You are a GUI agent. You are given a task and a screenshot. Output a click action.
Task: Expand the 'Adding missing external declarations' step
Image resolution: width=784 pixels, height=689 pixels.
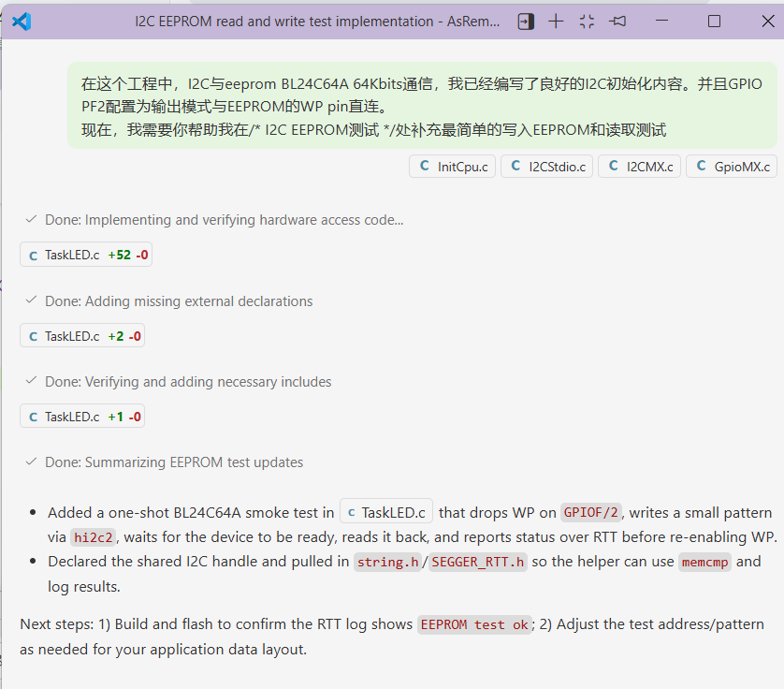click(x=179, y=301)
